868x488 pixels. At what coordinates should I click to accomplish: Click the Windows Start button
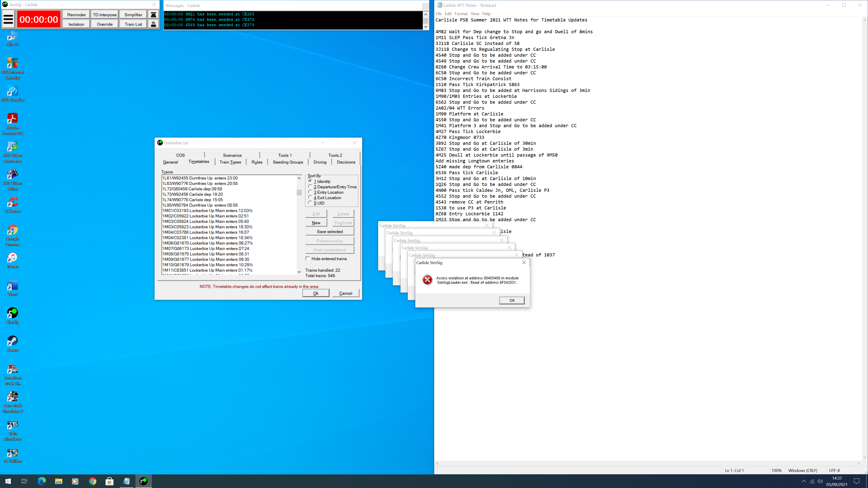click(x=8, y=481)
